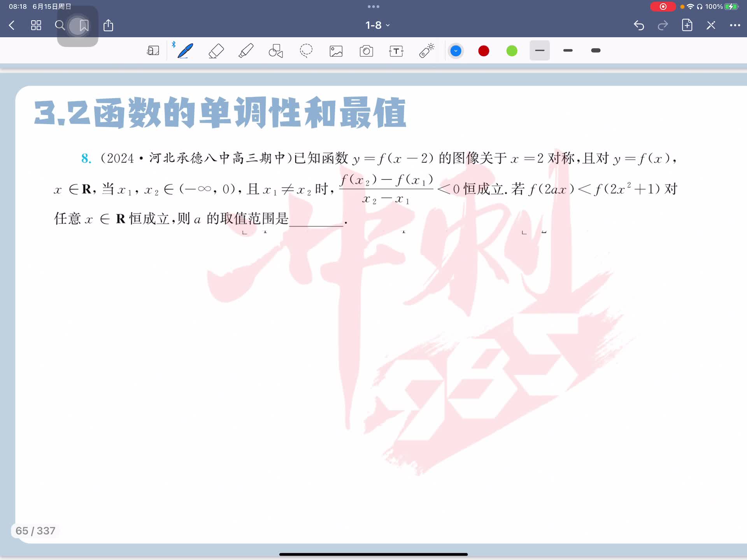Activate the Laser pointer tool

(x=426, y=51)
